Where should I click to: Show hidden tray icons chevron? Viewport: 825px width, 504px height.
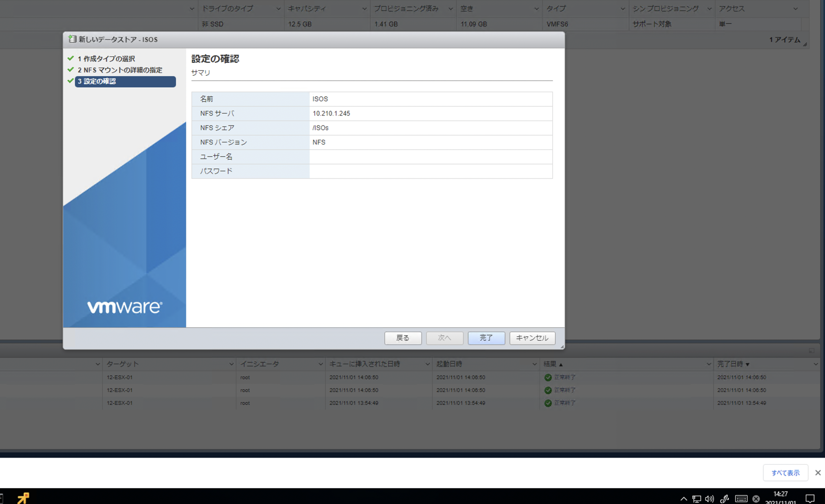tap(683, 499)
